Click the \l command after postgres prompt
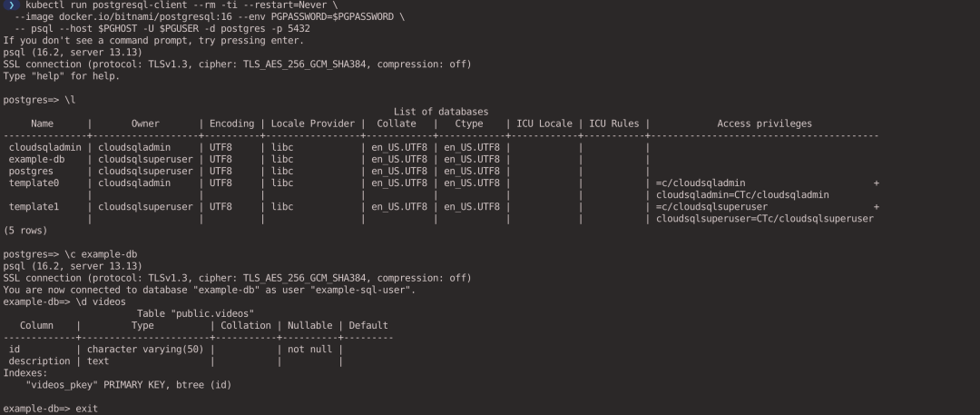 (x=70, y=100)
